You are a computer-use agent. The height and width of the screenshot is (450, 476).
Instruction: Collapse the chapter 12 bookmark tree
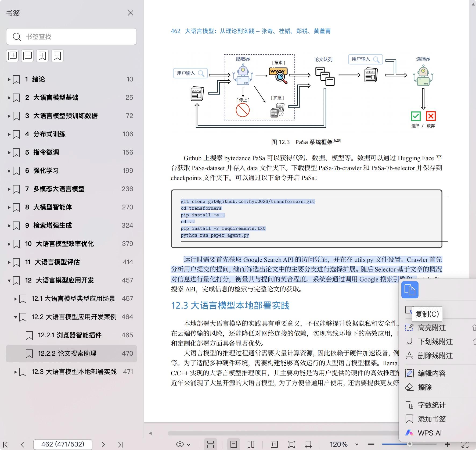[x=9, y=280]
